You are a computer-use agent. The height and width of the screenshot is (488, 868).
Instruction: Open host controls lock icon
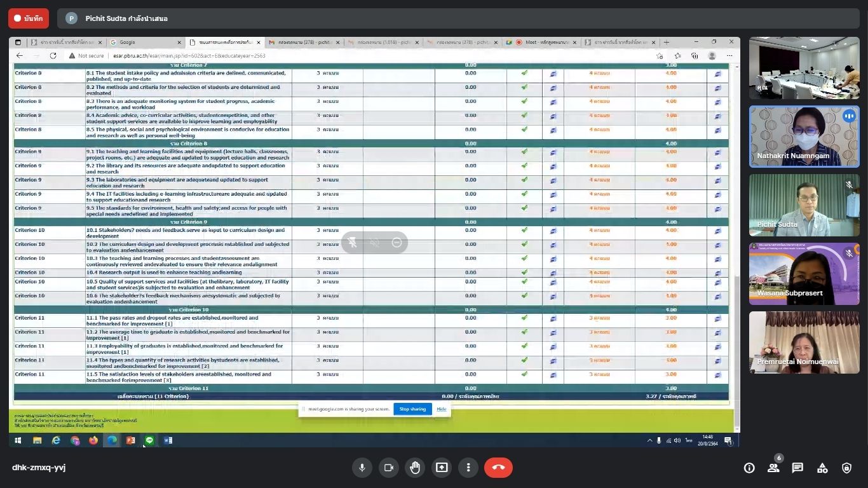tap(846, 468)
